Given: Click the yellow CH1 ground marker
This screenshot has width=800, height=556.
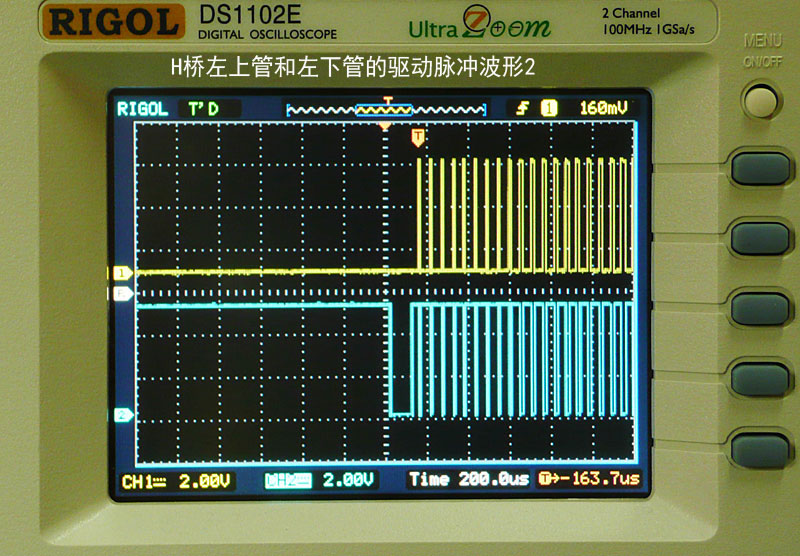Looking at the screenshot, I should tap(123, 272).
